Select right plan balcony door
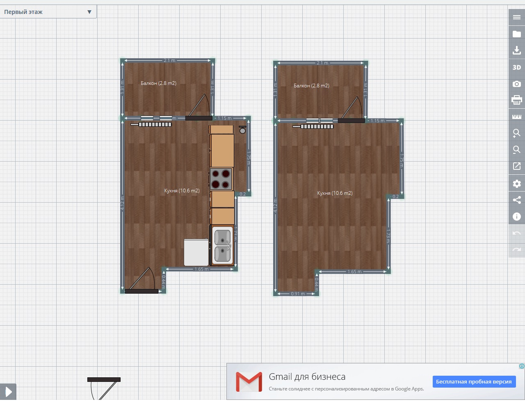Viewport: 525px width, 420px height. (x=352, y=110)
